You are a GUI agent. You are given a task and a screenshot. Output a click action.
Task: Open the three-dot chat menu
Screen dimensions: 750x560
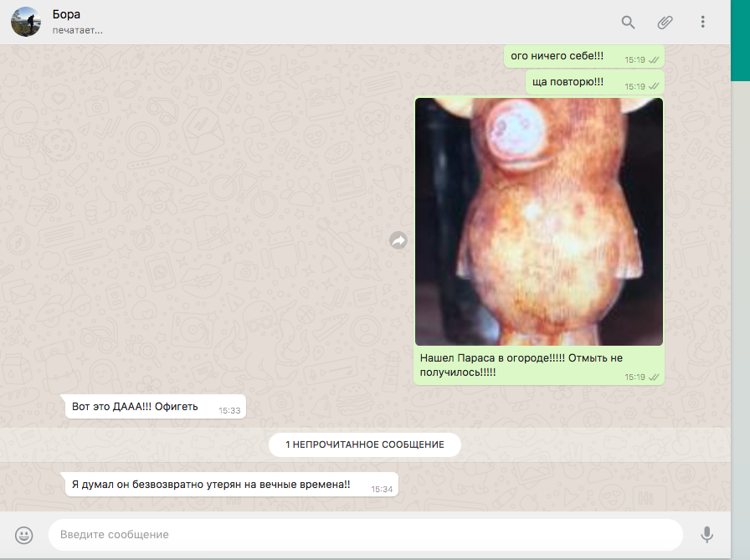coord(702,22)
